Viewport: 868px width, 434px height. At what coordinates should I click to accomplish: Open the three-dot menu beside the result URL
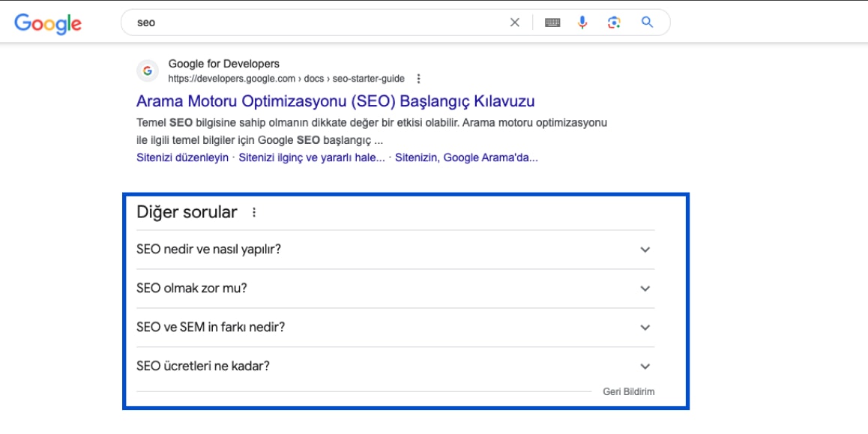point(418,79)
